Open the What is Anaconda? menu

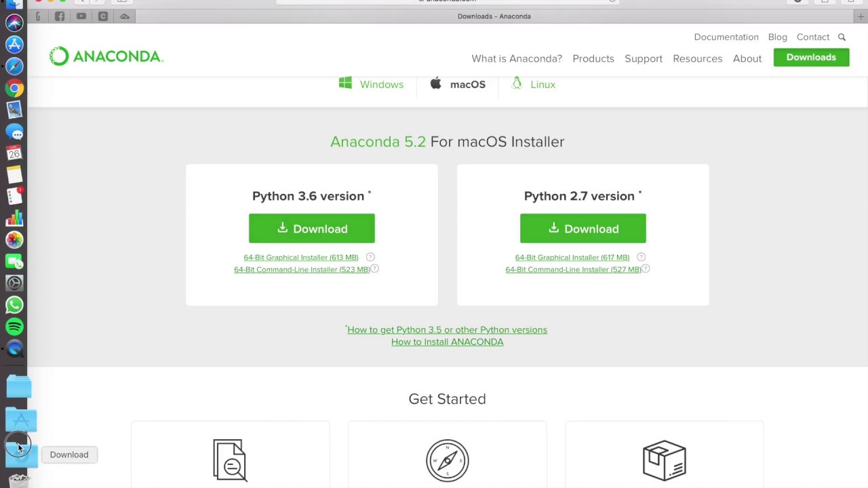(x=517, y=58)
